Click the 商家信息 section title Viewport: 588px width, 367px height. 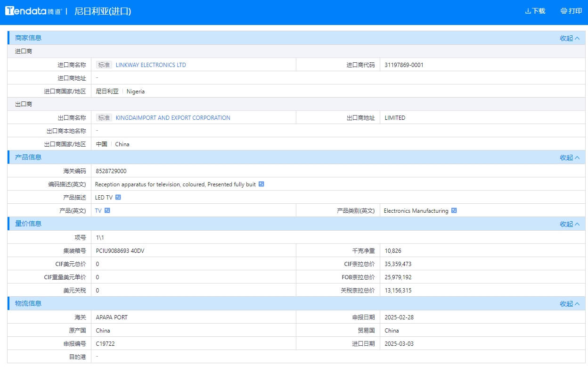pyautogui.click(x=28, y=38)
